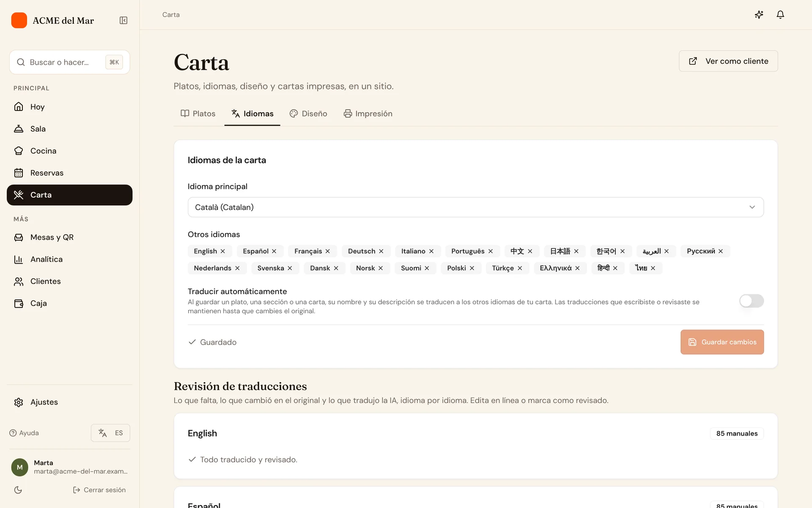Open Mesas y QR section
812x508 pixels.
tap(69, 237)
